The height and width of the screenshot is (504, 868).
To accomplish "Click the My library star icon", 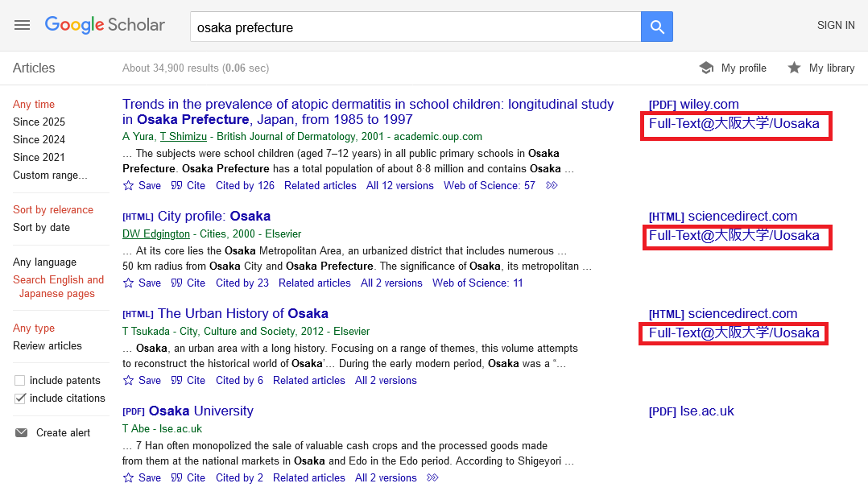I will pos(794,68).
